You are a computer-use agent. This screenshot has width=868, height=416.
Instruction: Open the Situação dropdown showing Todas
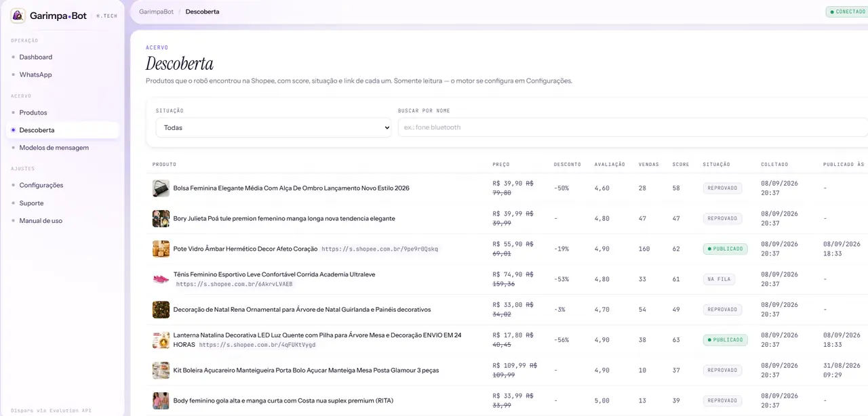tap(273, 127)
